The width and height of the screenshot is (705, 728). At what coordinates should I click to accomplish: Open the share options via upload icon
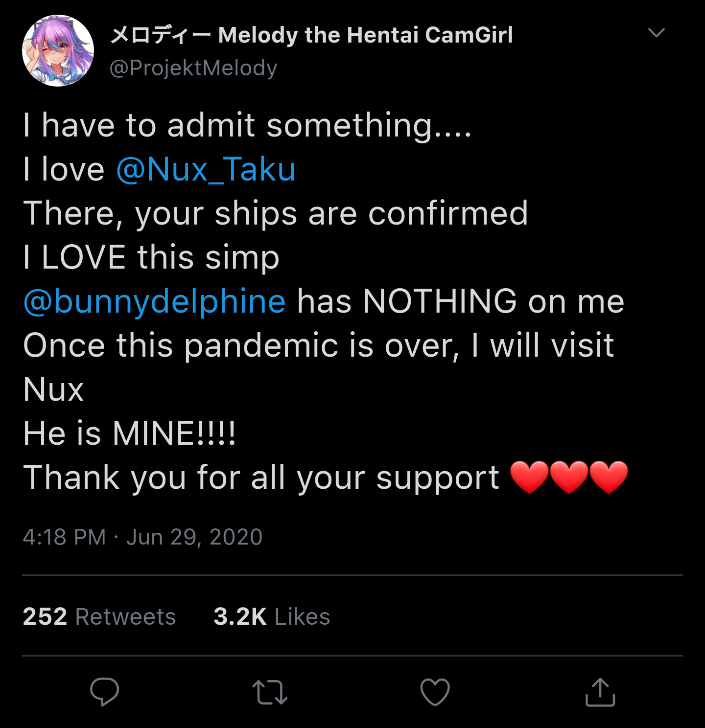click(600, 692)
